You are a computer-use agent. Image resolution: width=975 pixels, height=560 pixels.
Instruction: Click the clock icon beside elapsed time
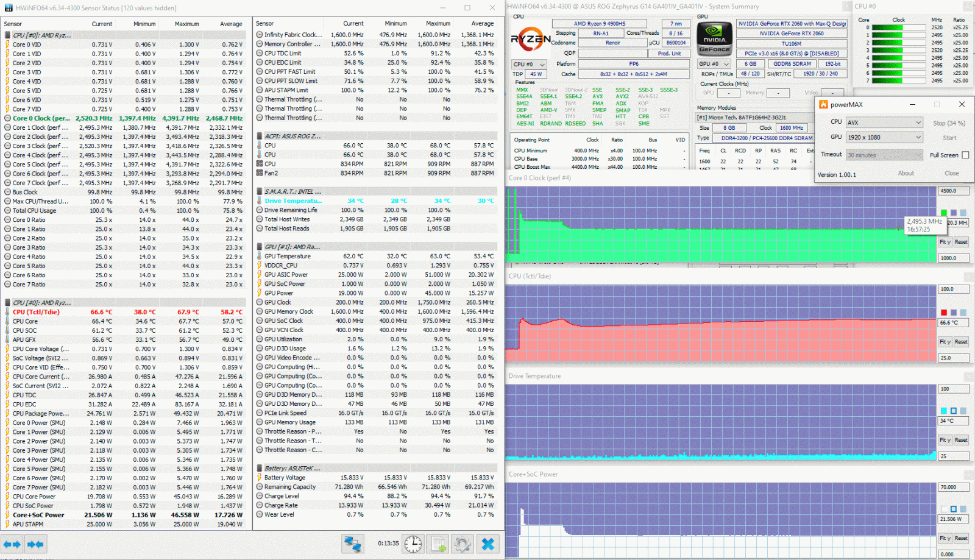[413, 544]
